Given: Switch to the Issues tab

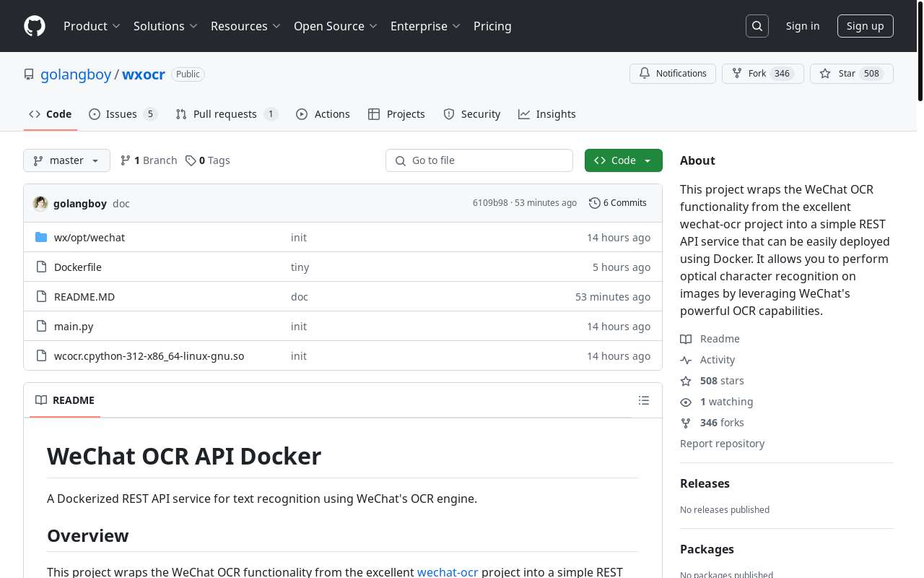Looking at the screenshot, I should [x=121, y=114].
